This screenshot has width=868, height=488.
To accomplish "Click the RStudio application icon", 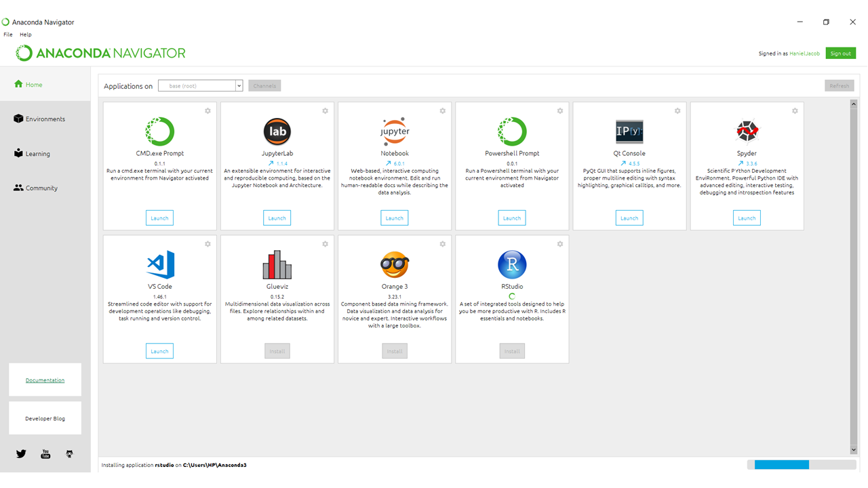I will point(512,264).
